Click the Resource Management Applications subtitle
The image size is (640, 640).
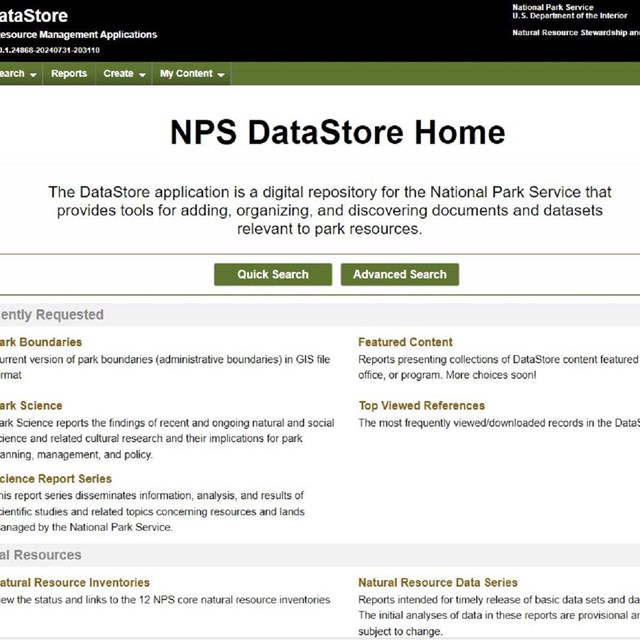pyautogui.click(x=78, y=35)
